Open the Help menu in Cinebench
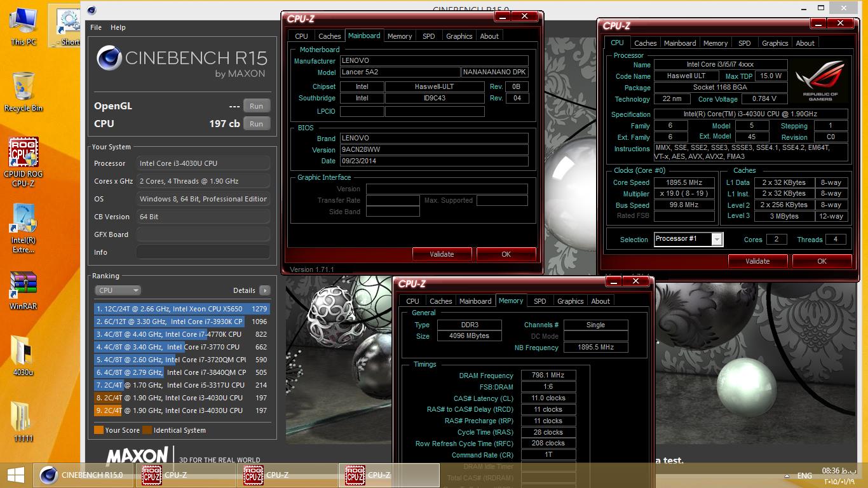The image size is (868, 488). coord(118,27)
